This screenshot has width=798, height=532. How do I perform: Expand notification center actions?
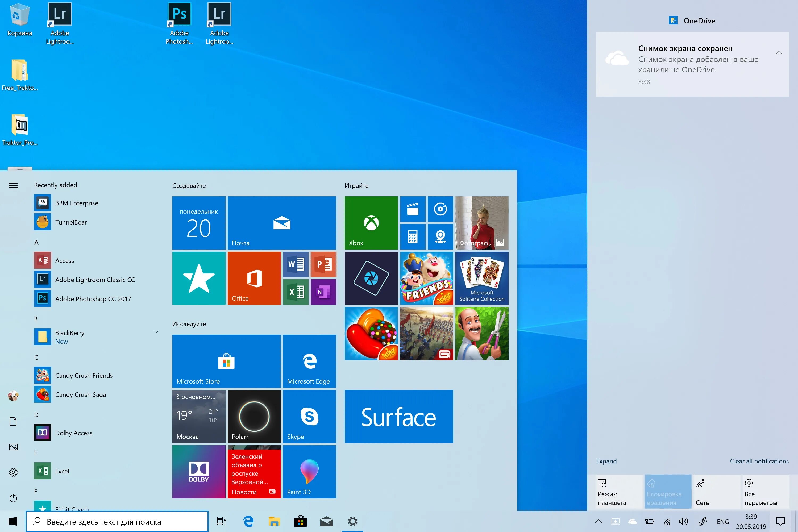[x=607, y=461]
